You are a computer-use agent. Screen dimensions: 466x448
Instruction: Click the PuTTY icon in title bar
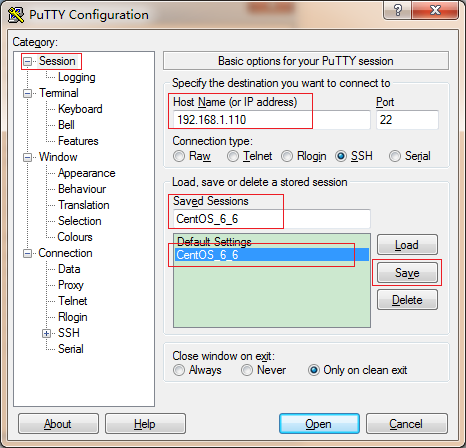[16, 15]
